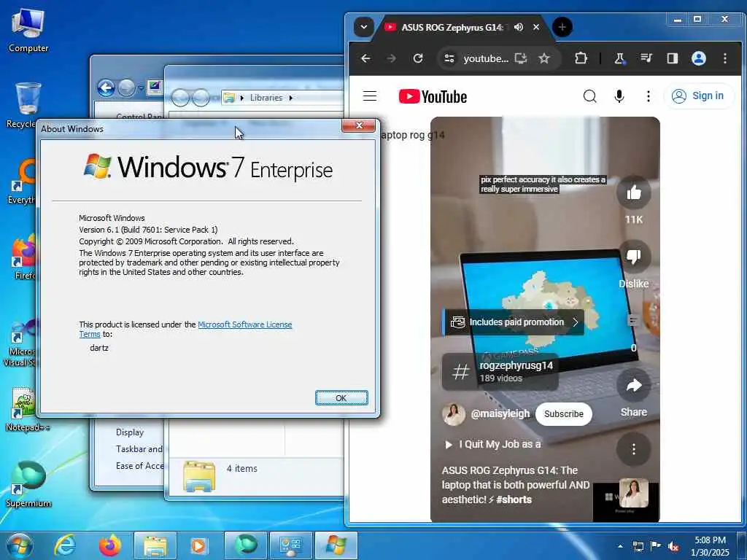Like the short with thumbs up
Image resolution: width=747 pixels, height=560 pixels.
[634, 192]
